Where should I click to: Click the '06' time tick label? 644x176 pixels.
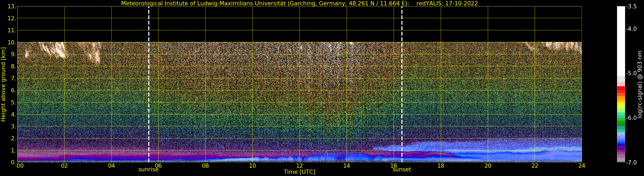click(x=159, y=166)
